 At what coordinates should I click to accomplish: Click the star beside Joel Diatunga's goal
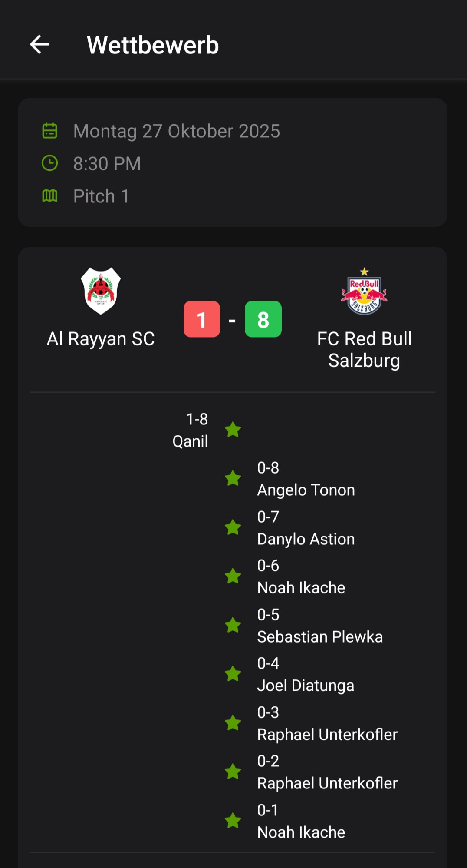[x=233, y=674]
